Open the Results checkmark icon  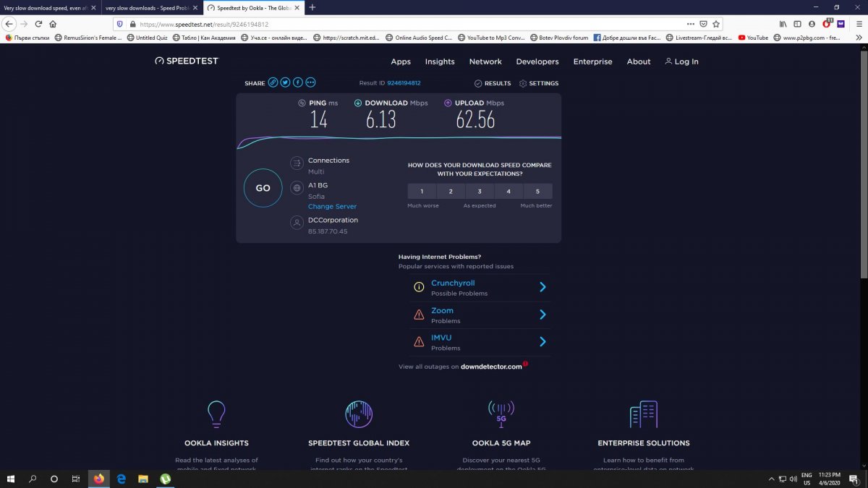478,83
